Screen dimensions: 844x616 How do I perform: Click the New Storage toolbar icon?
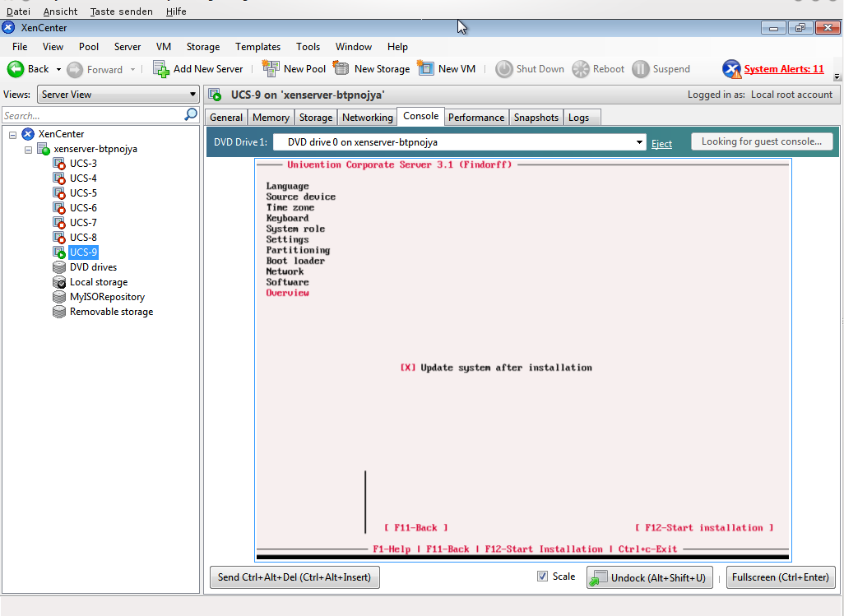[341, 69]
